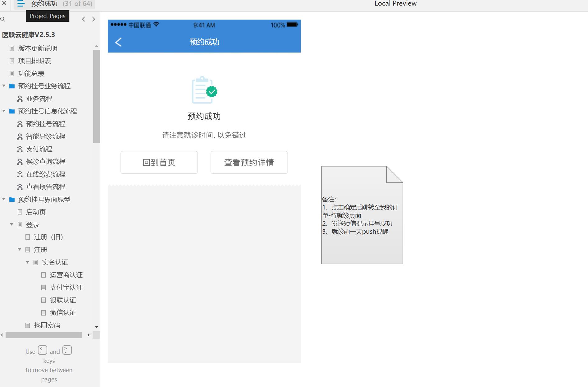Screen dimensions: 588x387
Task: Open the 找回密码 page
Action: pos(47,325)
